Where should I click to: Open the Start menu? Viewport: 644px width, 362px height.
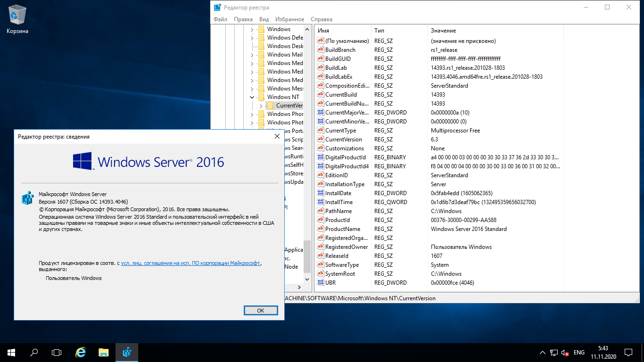(x=11, y=352)
